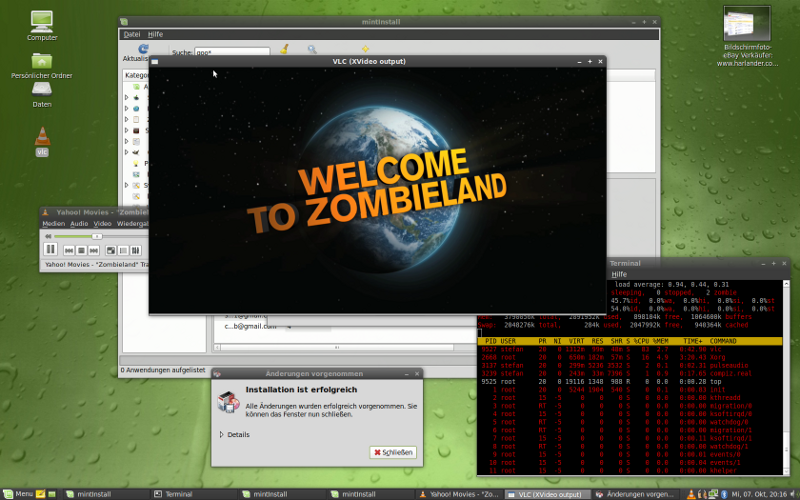Click the compiz.real process row in Terminal

coord(630,373)
